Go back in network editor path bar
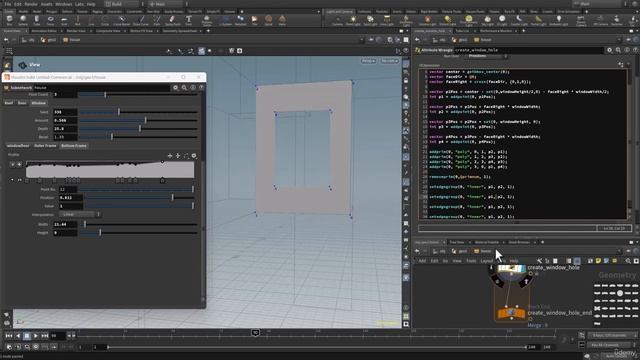Viewport: 640px width, 360px height. click(x=417, y=251)
